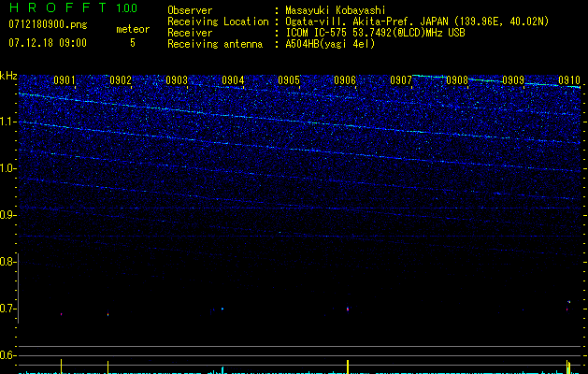588x374 pixels.
Task: Click the tall yellow spike below 0906
Action: tap(348, 365)
